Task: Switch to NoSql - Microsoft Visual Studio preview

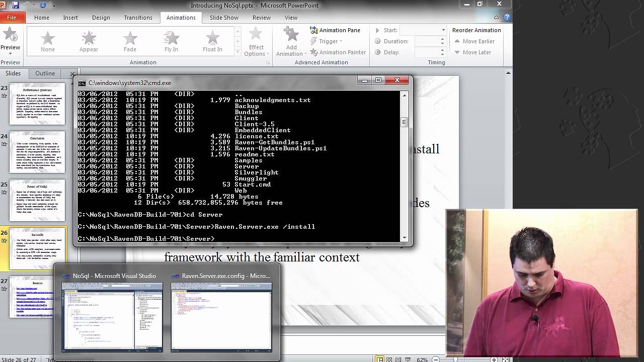Action: 112,312
